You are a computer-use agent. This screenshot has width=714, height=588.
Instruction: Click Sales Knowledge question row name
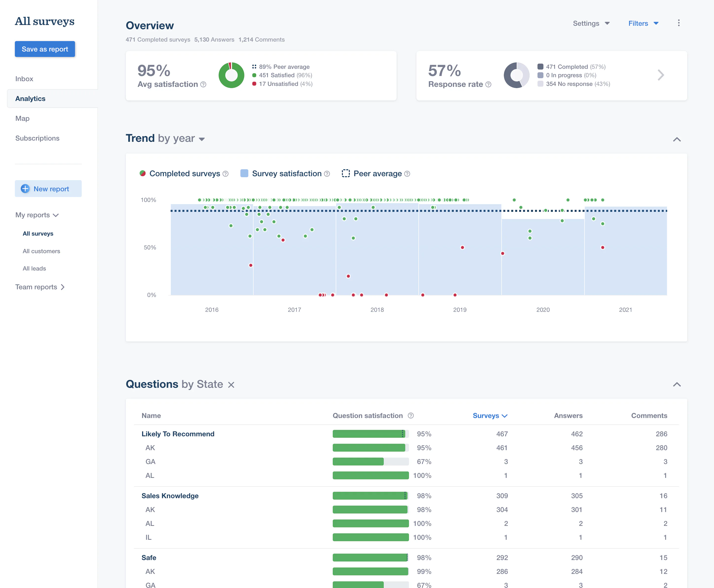[170, 496]
